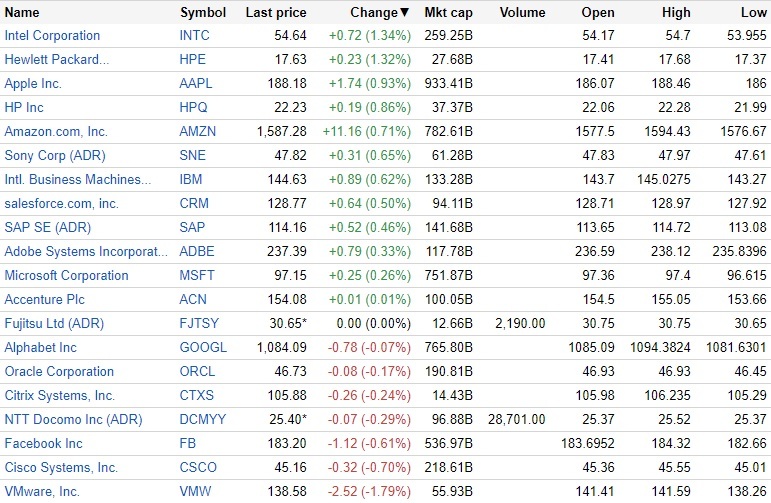
Task: Open Microsoft Corporation stock page
Action: (x=66, y=276)
